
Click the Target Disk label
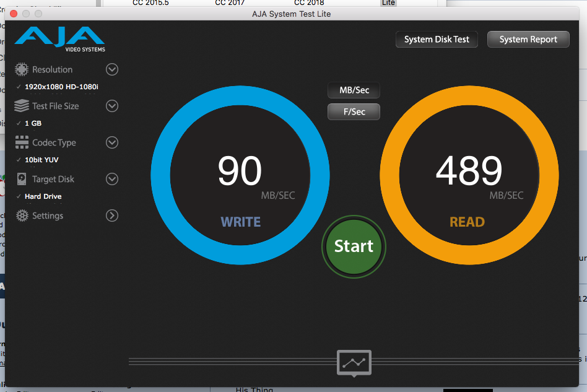(x=53, y=180)
